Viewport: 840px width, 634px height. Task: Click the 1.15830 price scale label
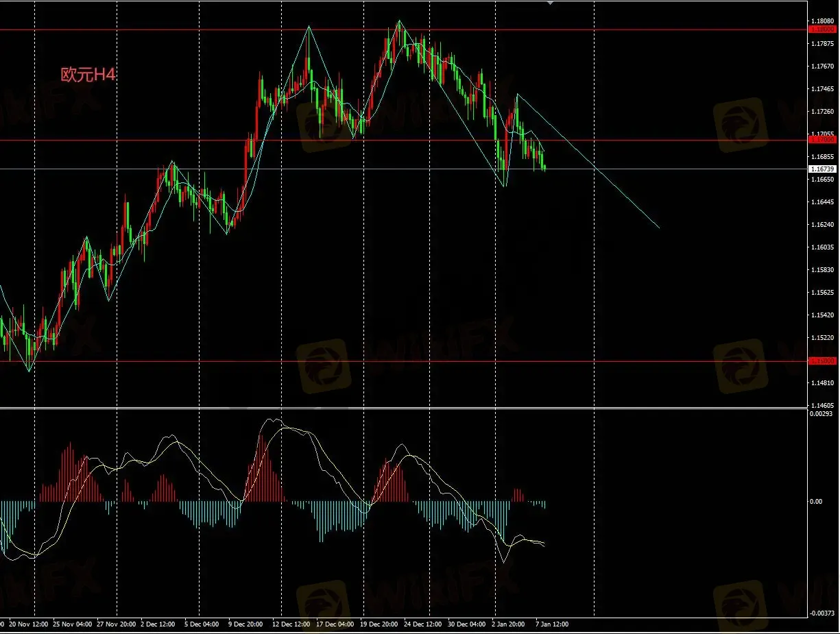point(823,270)
